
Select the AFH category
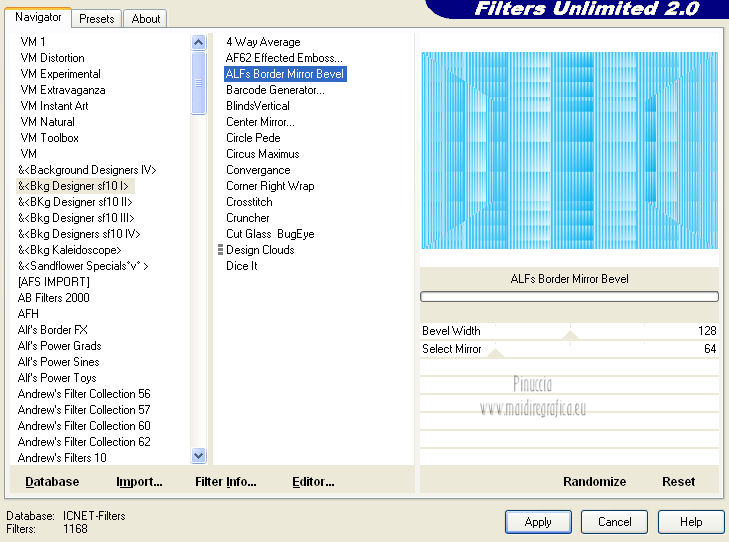pos(28,314)
